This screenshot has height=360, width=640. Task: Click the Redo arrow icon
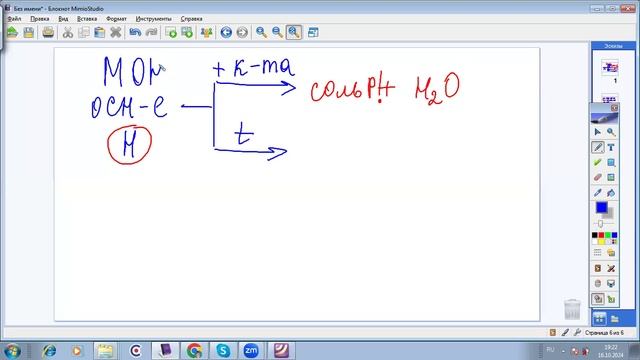(151, 32)
